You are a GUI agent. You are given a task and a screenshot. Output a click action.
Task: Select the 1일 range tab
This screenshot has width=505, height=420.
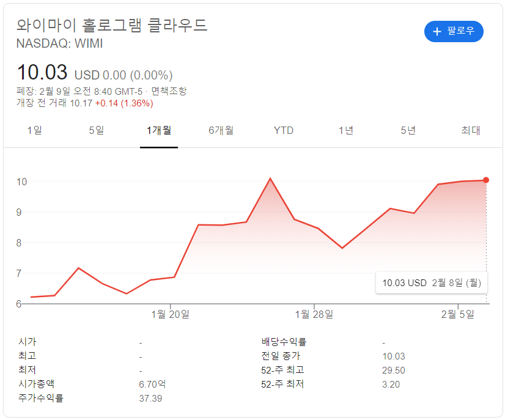pos(34,130)
